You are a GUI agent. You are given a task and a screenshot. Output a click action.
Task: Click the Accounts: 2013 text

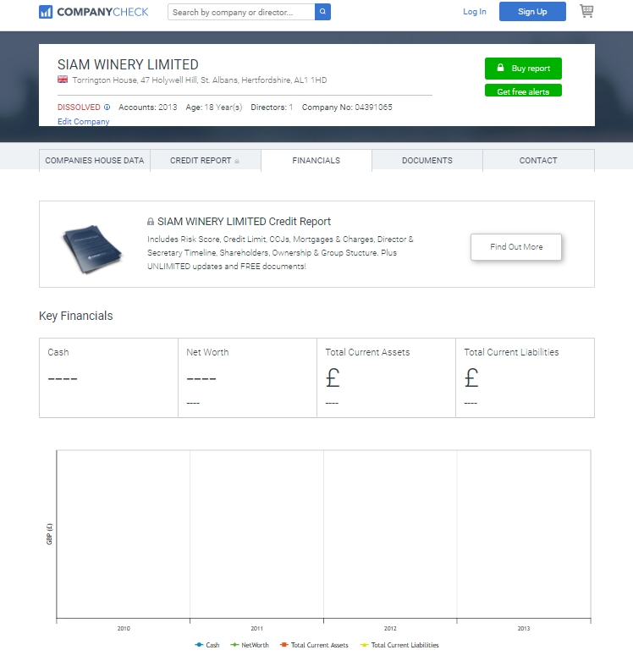point(148,107)
